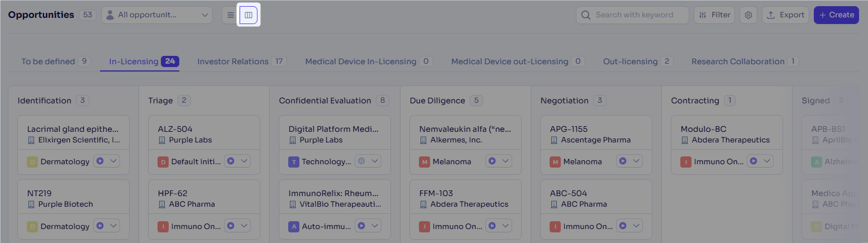
Task: Select the board column view icon
Action: (x=249, y=15)
